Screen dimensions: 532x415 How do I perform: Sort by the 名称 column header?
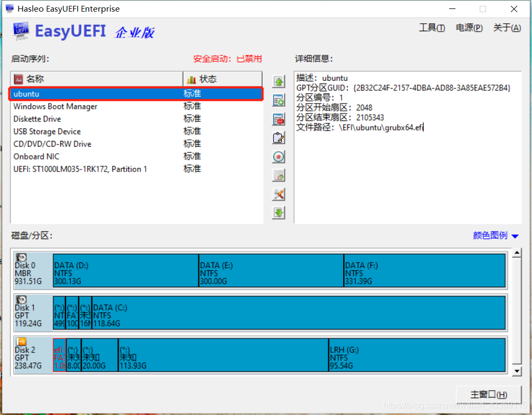(97, 79)
